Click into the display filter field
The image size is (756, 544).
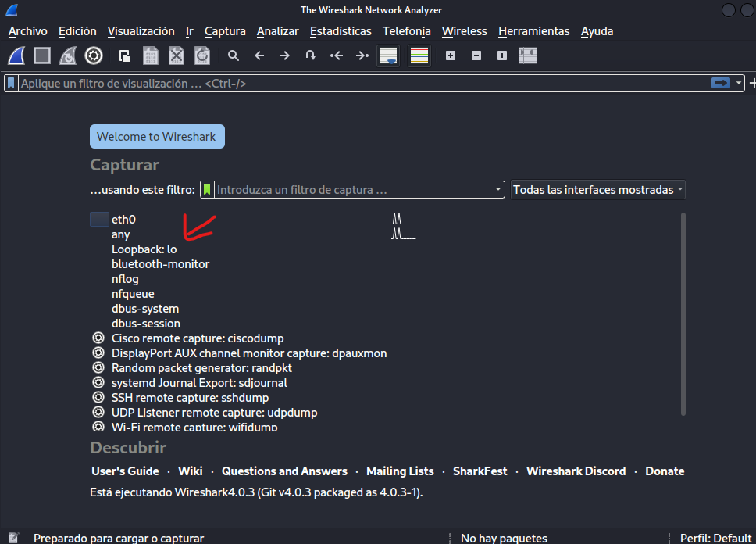click(x=364, y=83)
